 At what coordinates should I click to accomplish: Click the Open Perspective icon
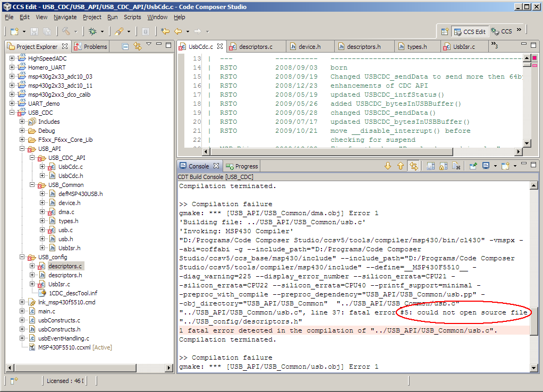pyautogui.click(x=445, y=31)
